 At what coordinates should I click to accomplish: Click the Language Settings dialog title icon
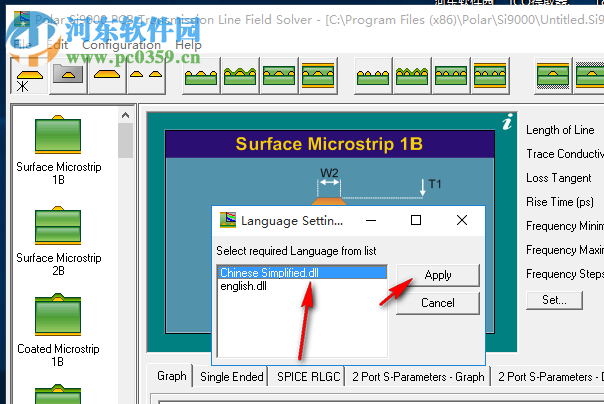coord(228,220)
